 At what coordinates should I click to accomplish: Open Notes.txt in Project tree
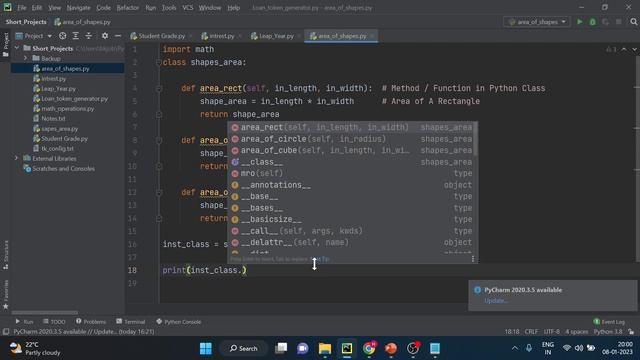(x=49, y=118)
